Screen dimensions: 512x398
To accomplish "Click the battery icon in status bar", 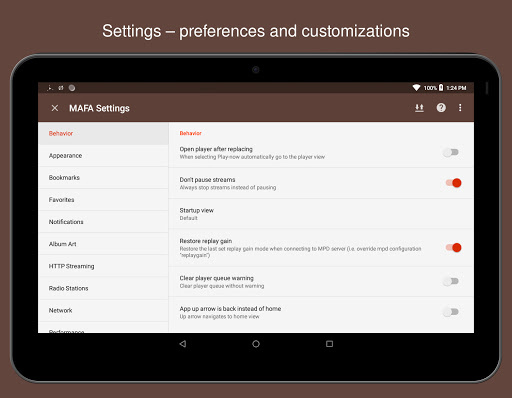I will click(x=441, y=88).
